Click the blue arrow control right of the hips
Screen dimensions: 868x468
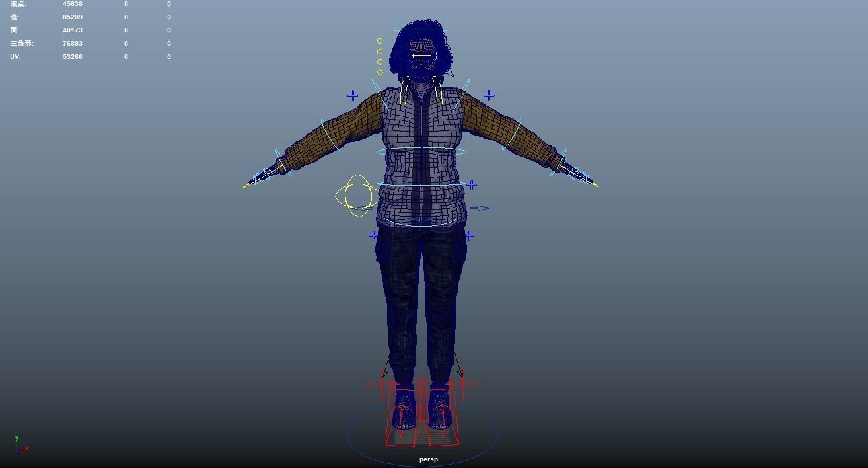point(481,208)
